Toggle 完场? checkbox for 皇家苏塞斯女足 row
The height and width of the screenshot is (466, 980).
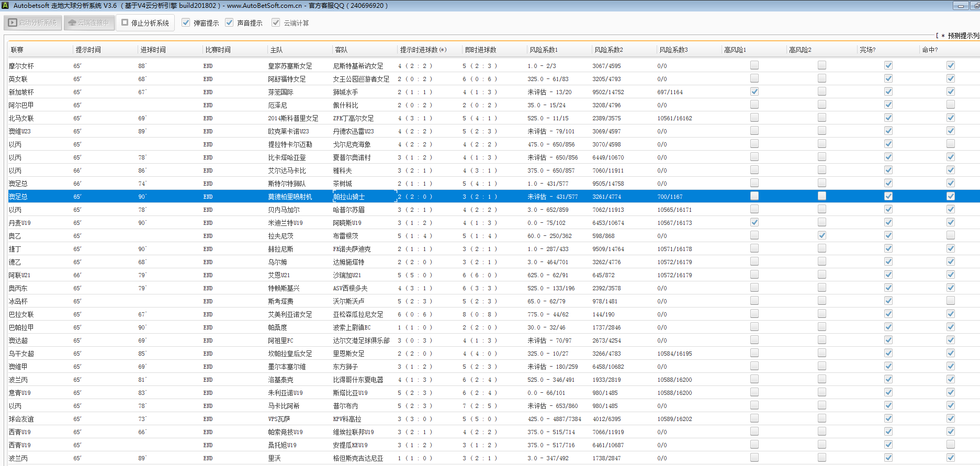pyautogui.click(x=888, y=65)
